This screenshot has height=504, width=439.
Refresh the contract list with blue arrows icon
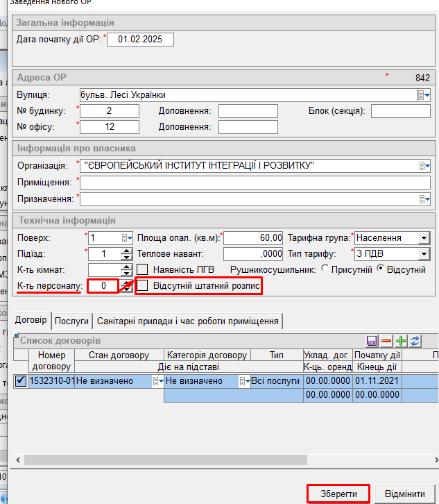(415, 341)
